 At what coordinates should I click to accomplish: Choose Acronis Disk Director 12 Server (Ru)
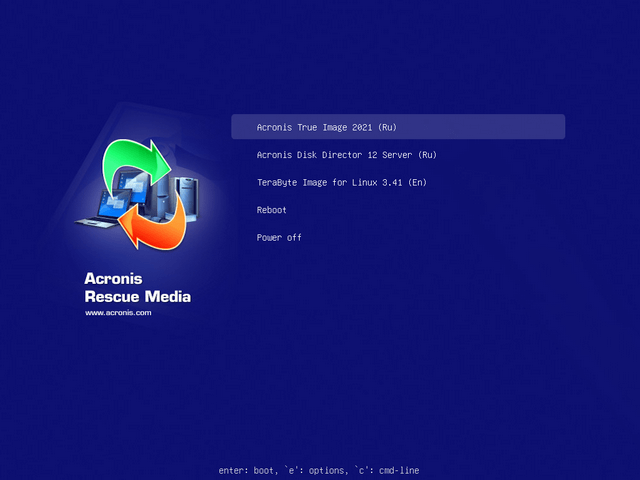click(x=346, y=155)
